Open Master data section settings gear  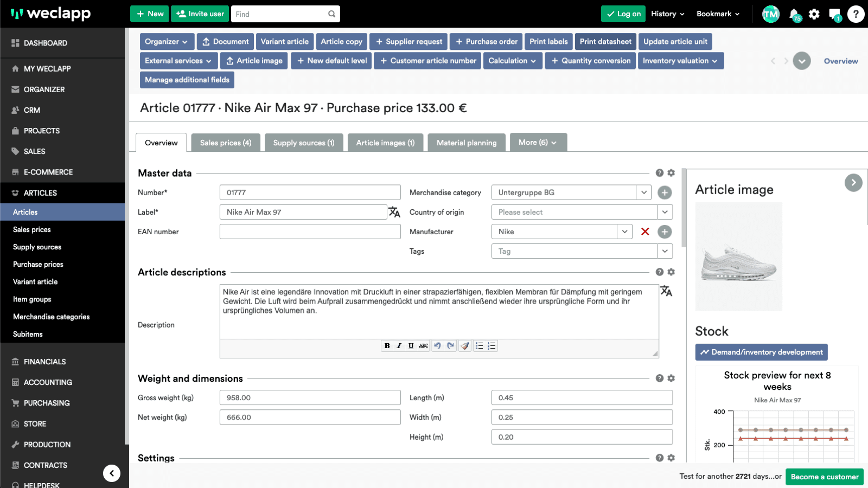(x=671, y=173)
